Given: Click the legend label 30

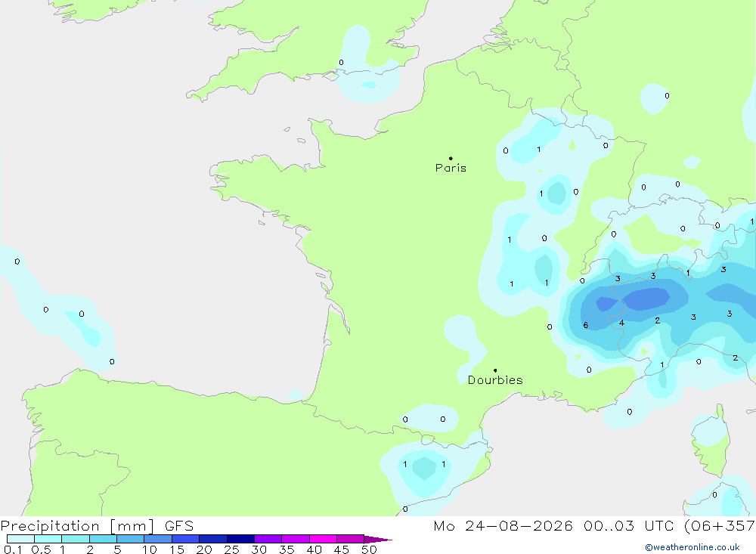Looking at the screenshot, I should point(259,549).
